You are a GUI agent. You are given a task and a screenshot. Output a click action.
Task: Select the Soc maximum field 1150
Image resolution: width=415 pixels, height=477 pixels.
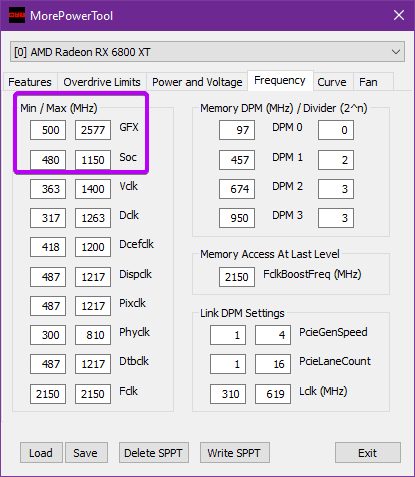[x=93, y=160]
